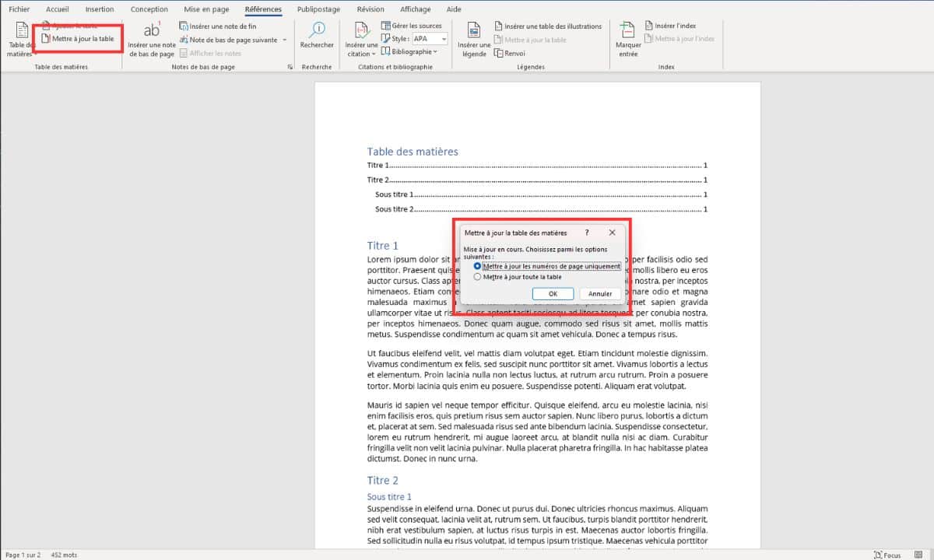Select Mettre à jour toute la table option
Screen dimensions: 934x560
(518, 276)
